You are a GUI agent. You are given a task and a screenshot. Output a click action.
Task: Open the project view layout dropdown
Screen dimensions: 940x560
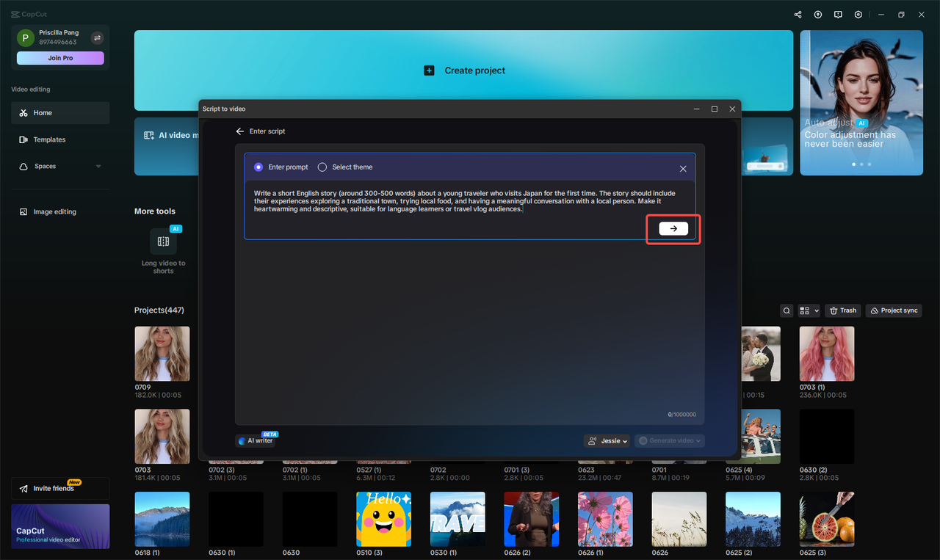809,310
